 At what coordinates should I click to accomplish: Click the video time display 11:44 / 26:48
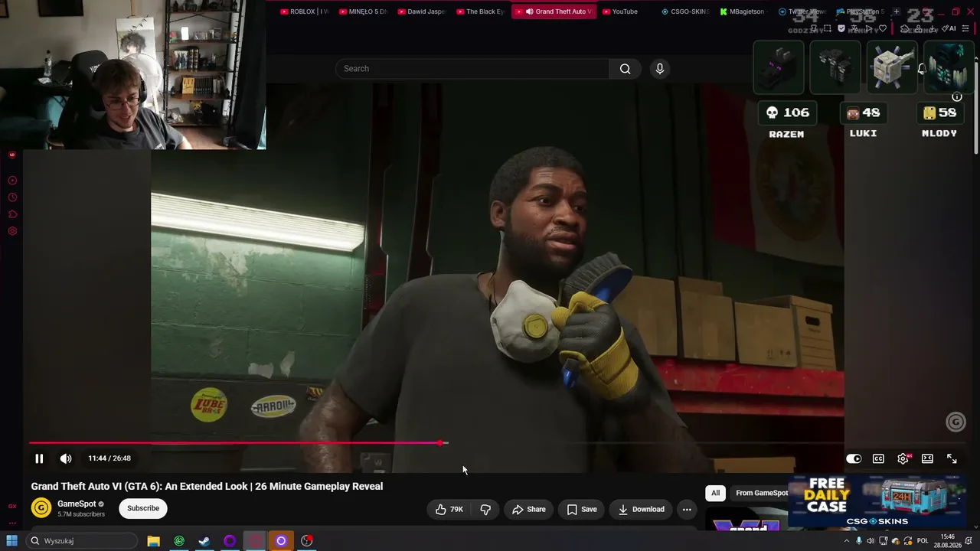pyautogui.click(x=109, y=458)
